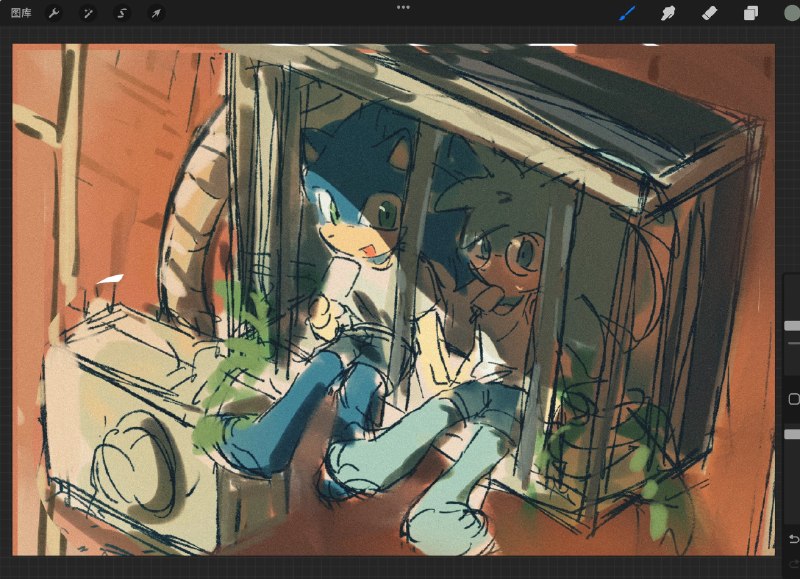Viewport: 800px width, 579px height.
Task: Click the three-dot handle at top center
Action: coord(403,8)
